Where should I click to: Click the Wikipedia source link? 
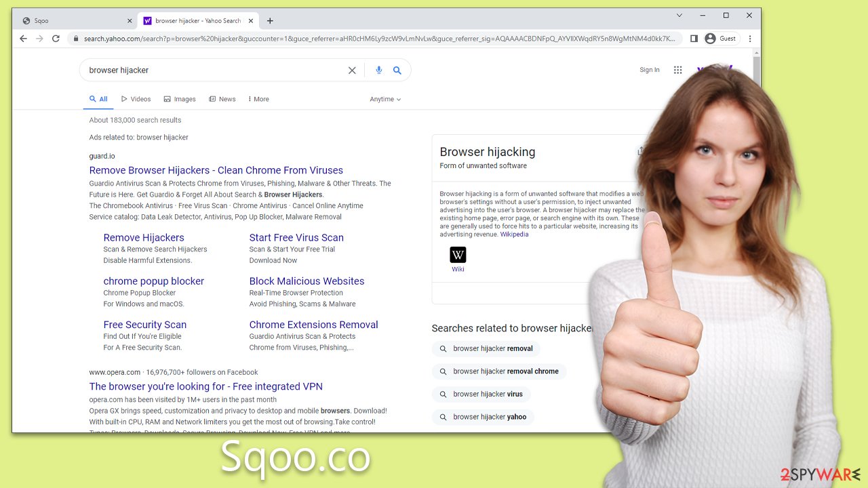click(x=514, y=235)
